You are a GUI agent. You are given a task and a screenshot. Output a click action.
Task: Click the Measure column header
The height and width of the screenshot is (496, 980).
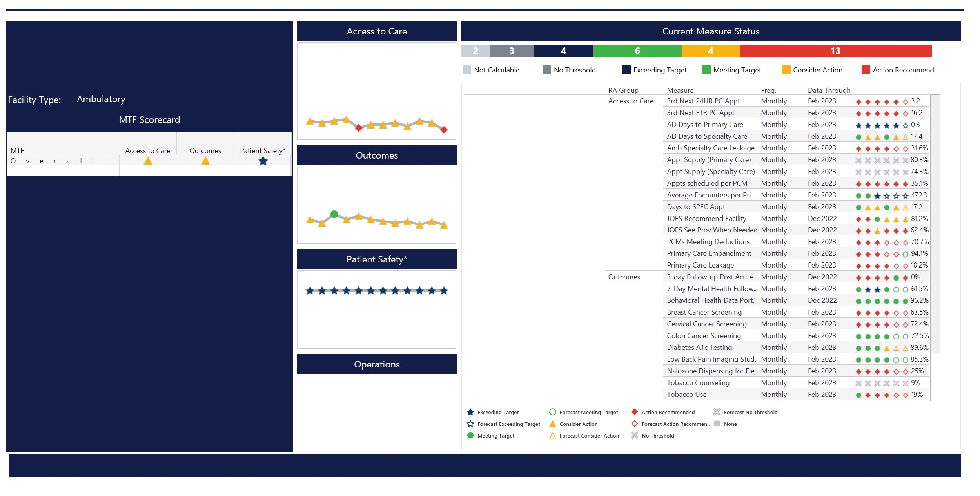click(x=680, y=91)
